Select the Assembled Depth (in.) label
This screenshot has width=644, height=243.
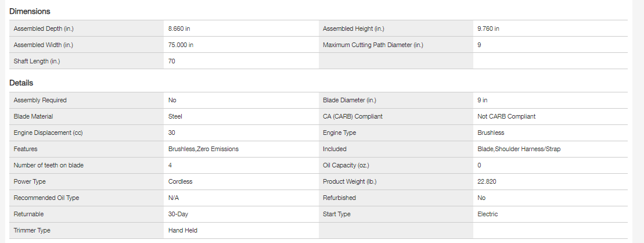coord(44,28)
